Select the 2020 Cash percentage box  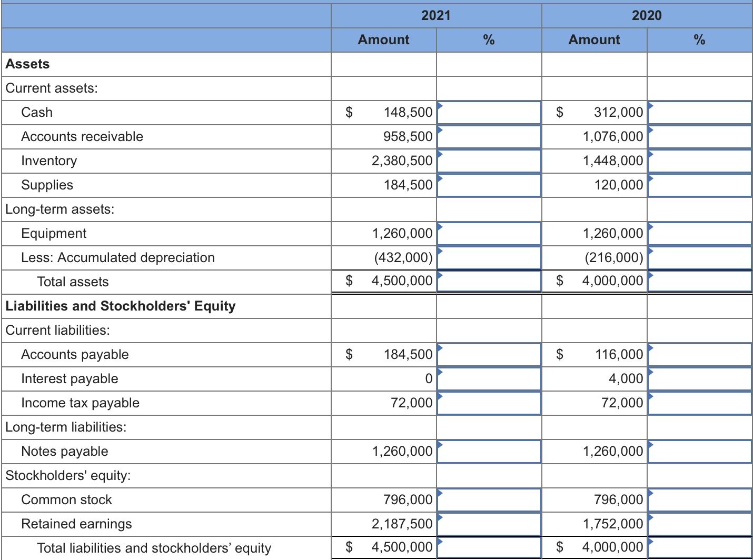pos(699,112)
